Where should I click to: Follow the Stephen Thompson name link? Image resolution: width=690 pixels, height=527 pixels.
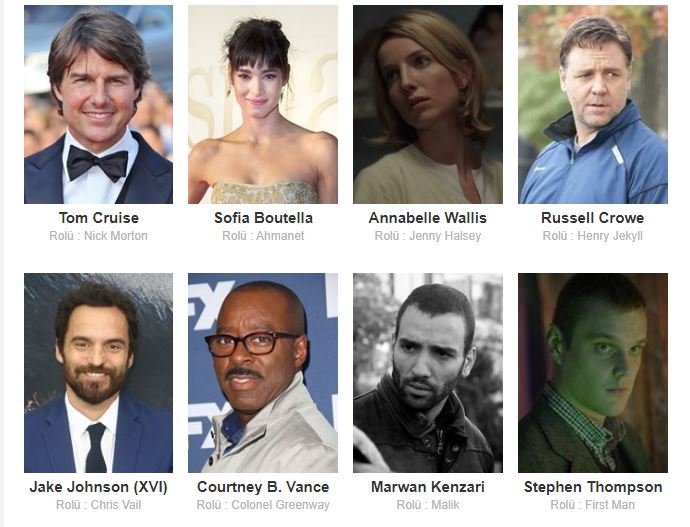point(593,487)
